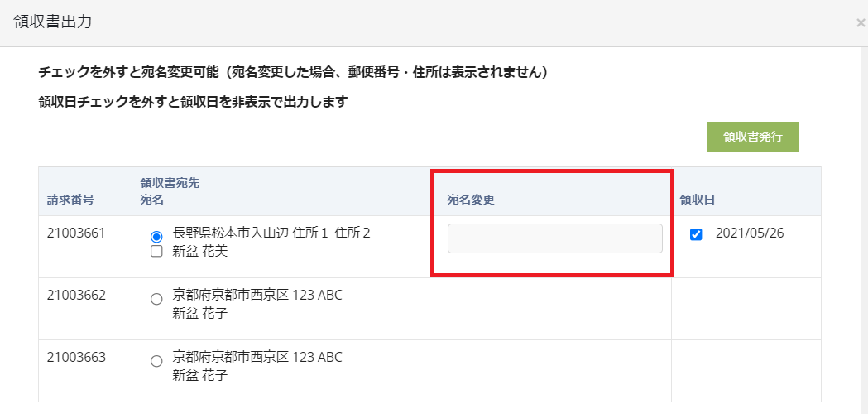This screenshot has height=414, width=868.
Task: Uncheck the 領収日 2021/05/26 checkbox
Action: tap(696, 234)
